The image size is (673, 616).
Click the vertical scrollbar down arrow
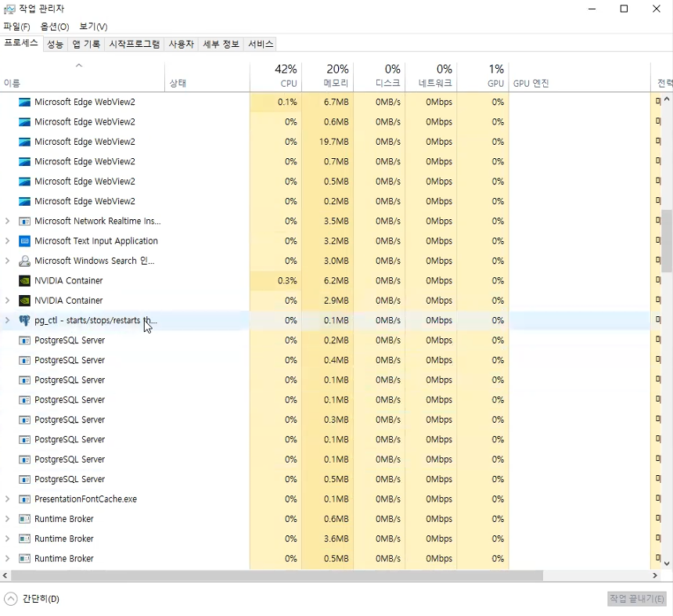click(x=667, y=564)
